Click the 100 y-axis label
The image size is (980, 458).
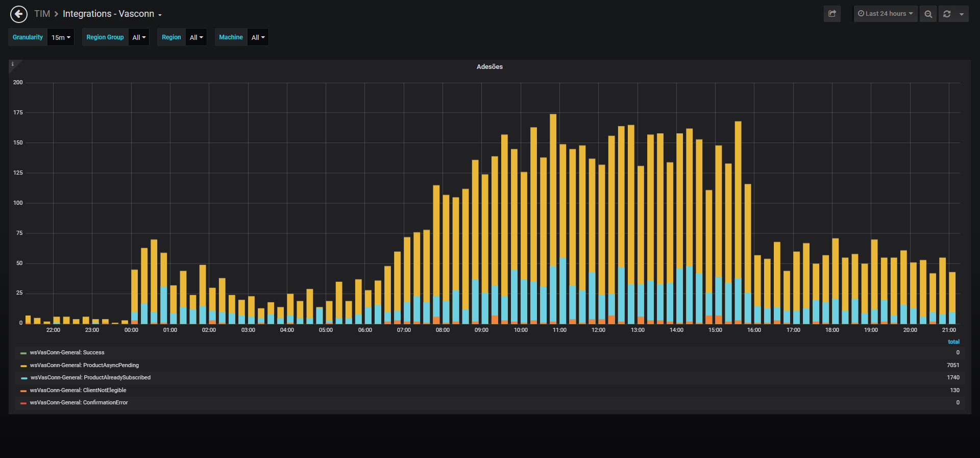coord(18,203)
